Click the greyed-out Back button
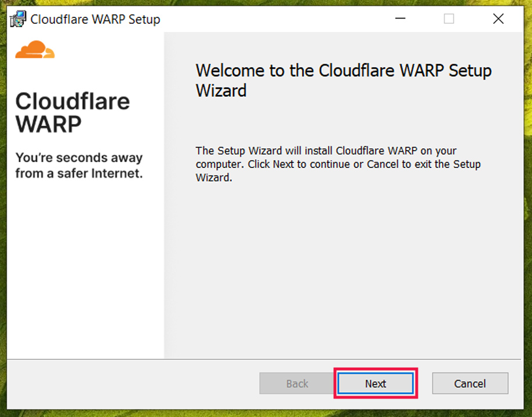This screenshot has height=417, width=532. pyautogui.click(x=297, y=383)
